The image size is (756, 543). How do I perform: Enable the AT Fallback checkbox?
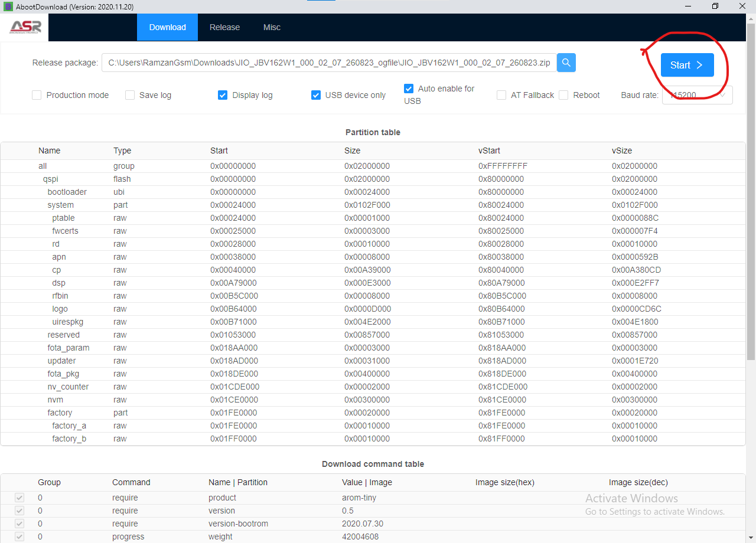pos(501,95)
